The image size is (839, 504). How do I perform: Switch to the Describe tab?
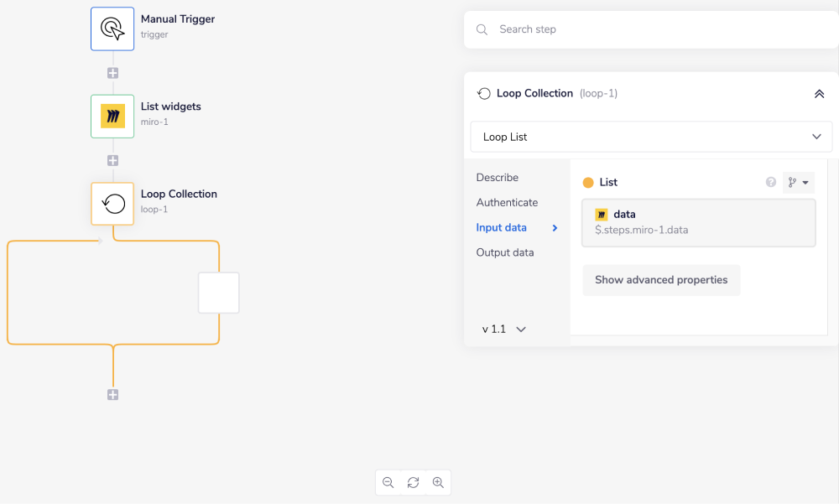pyautogui.click(x=498, y=178)
